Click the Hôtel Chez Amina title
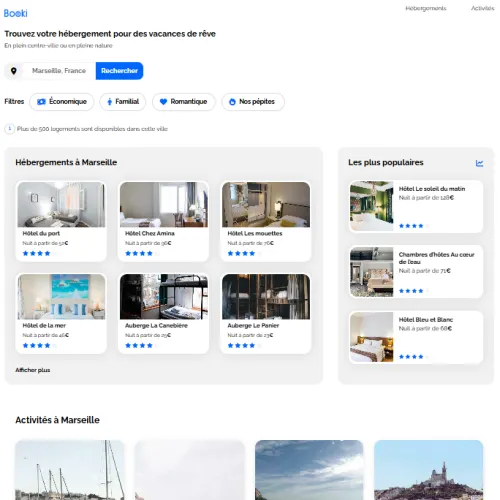The image size is (500, 500). 150,233
